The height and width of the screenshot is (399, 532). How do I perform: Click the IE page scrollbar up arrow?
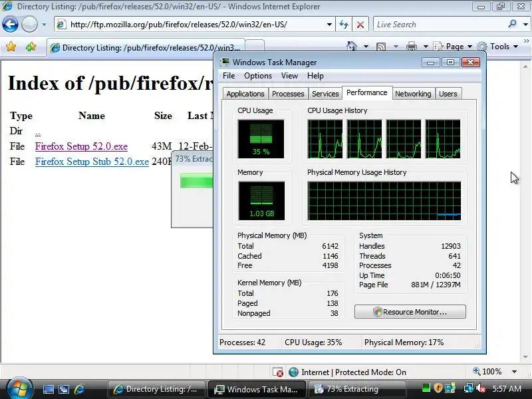(x=525, y=66)
